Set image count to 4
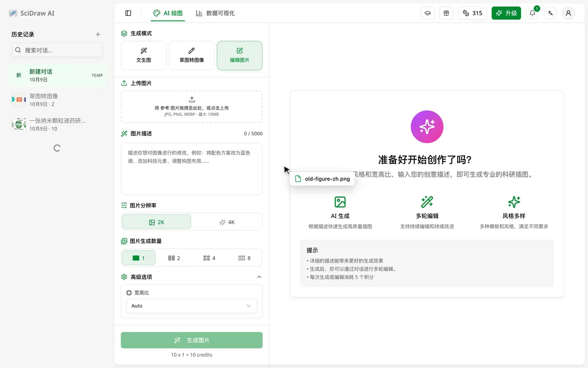This screenshot has height=368, width=588. pyautogui.click(x=209, y=258)
